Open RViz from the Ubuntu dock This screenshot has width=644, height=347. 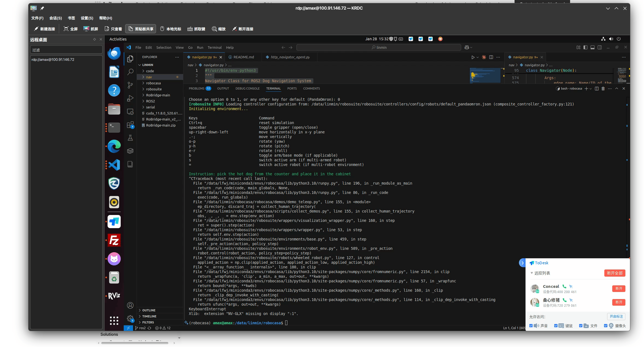(114, 296)
